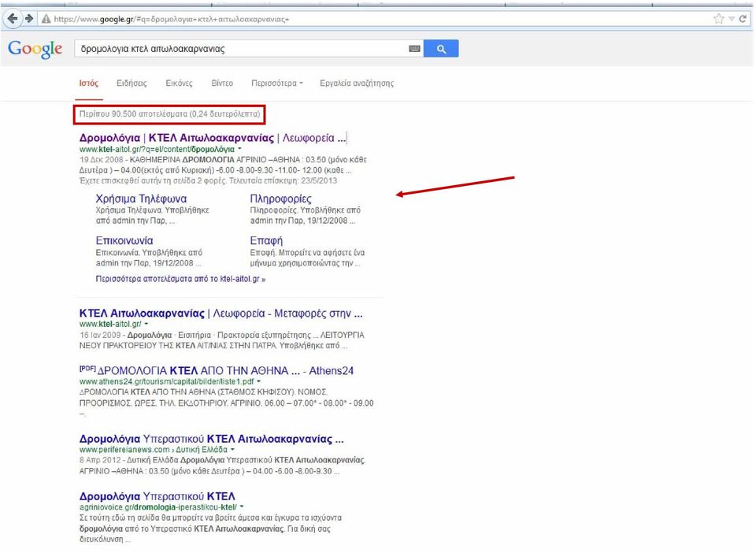Select the Ιστός tab
The image size is (756, 553).
(89, 83)
